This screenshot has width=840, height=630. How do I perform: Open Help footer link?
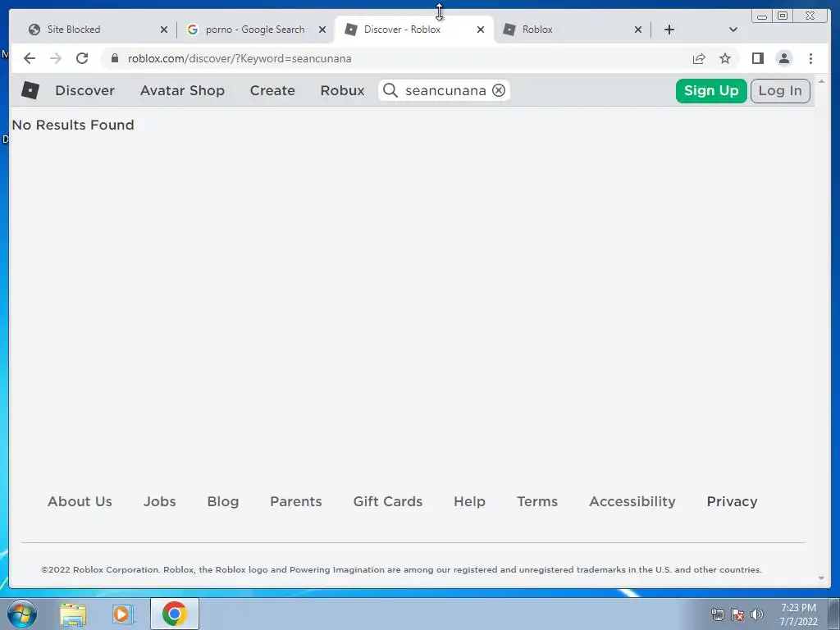469,501
